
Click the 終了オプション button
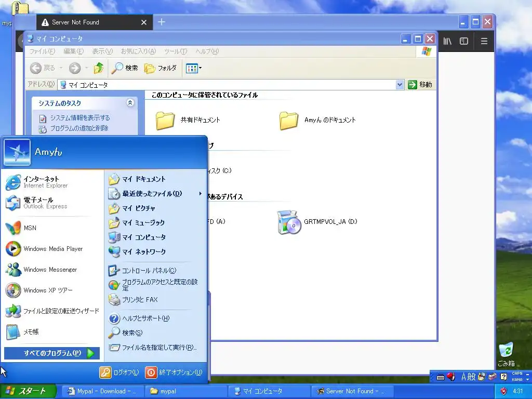coord(174,372)
